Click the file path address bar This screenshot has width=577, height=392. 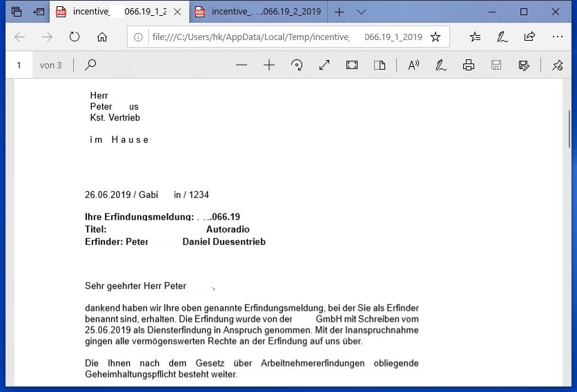pyautogui.click(x=287, y=37)
